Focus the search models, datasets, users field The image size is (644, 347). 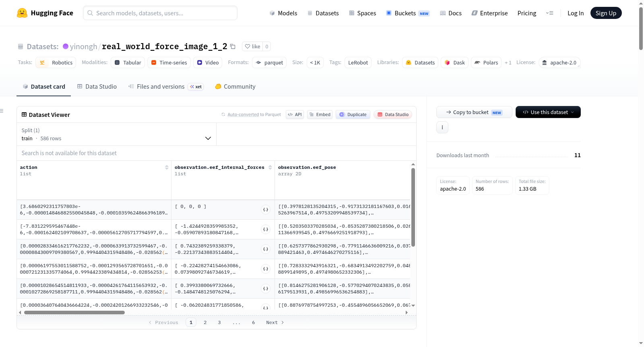[160, 13]
